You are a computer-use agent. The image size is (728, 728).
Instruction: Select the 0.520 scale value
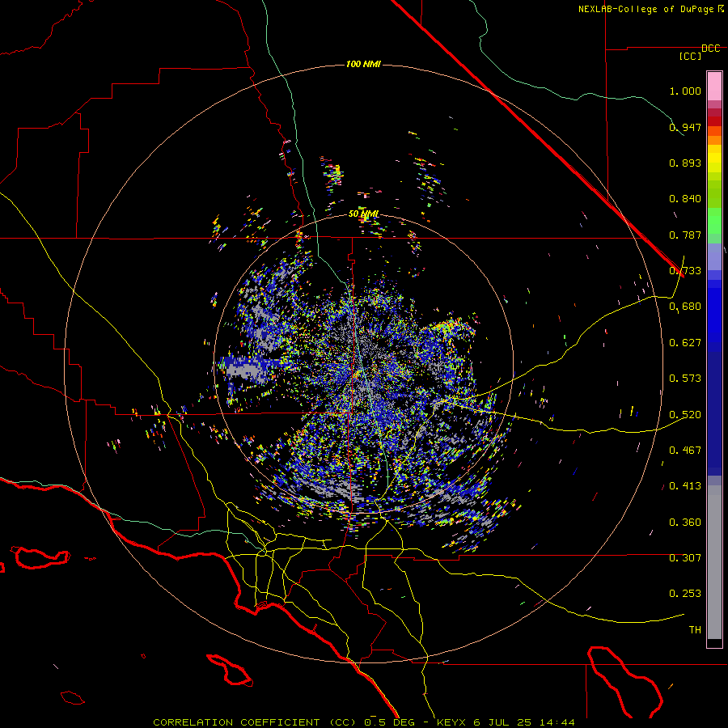(685, 415)
